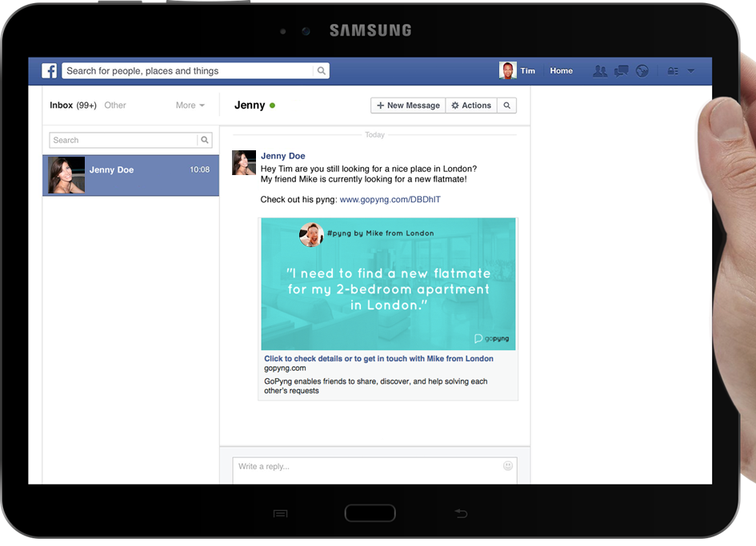The width and height of the screenshot is (756, 546).
Task: Open the www.gopyng.com/DBDhIT link
Action: point(390,200)
